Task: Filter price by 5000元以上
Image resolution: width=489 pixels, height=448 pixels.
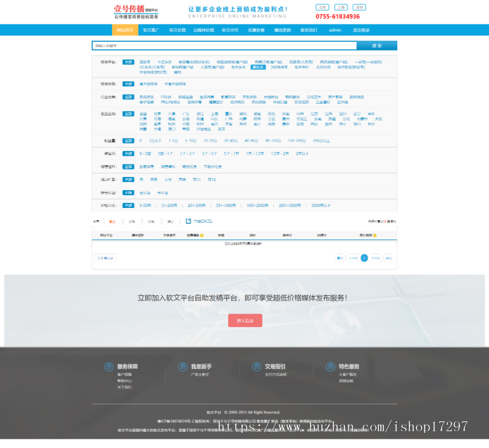Action: 321,205
